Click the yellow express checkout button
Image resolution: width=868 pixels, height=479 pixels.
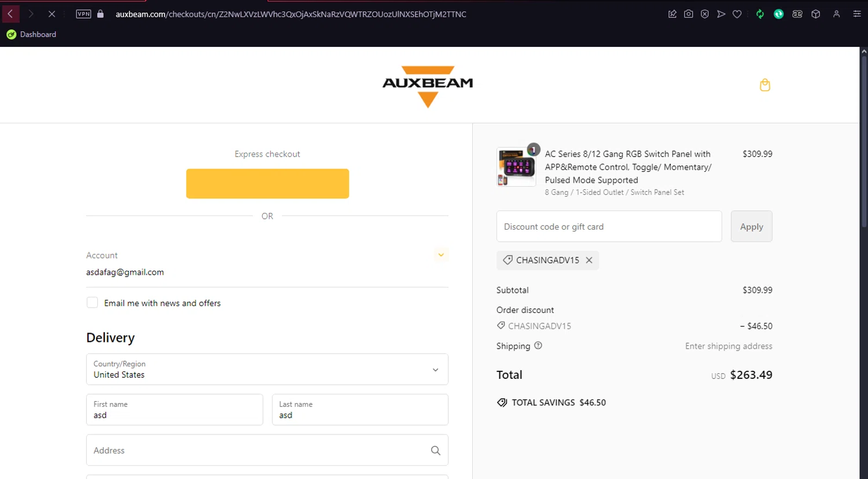[x=267, y=183]
